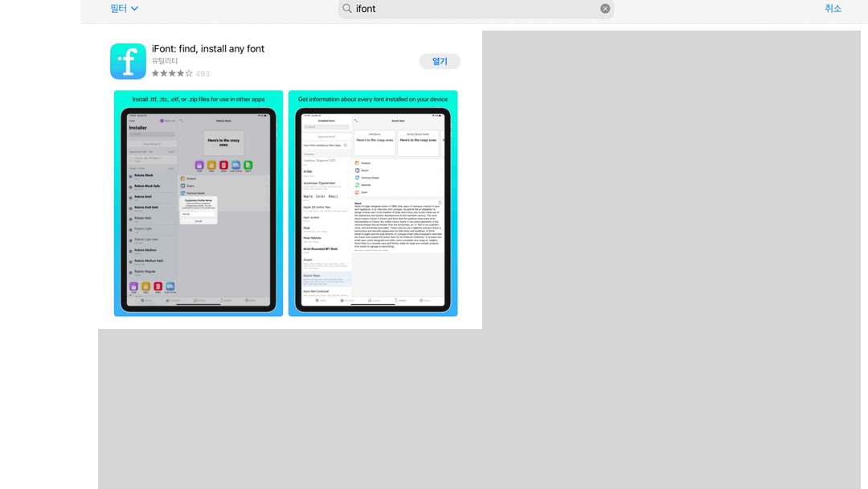Open the iFont app icon

click(x=128, y=61)
